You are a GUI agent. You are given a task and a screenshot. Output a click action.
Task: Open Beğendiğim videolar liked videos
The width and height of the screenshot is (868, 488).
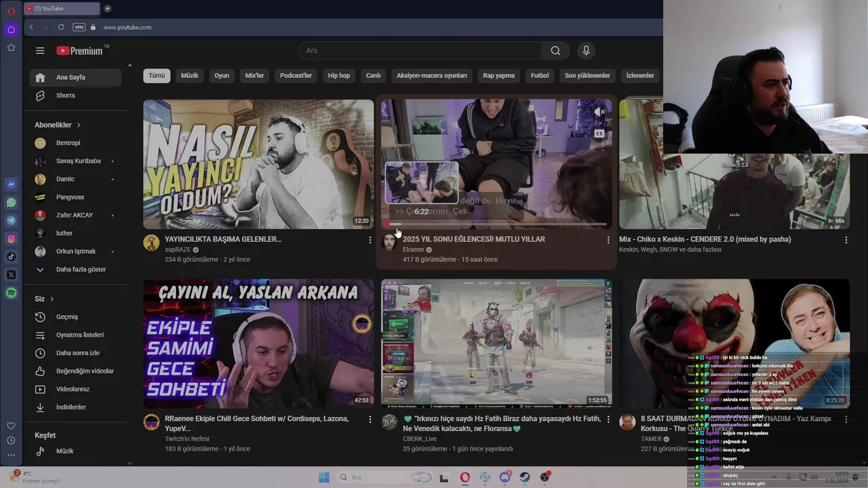pos(75,371)
